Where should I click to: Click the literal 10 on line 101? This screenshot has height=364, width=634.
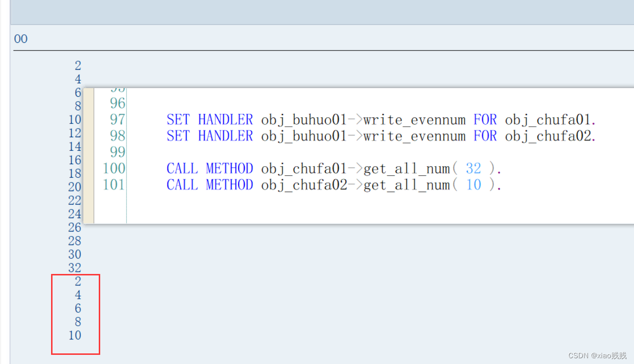473,185
